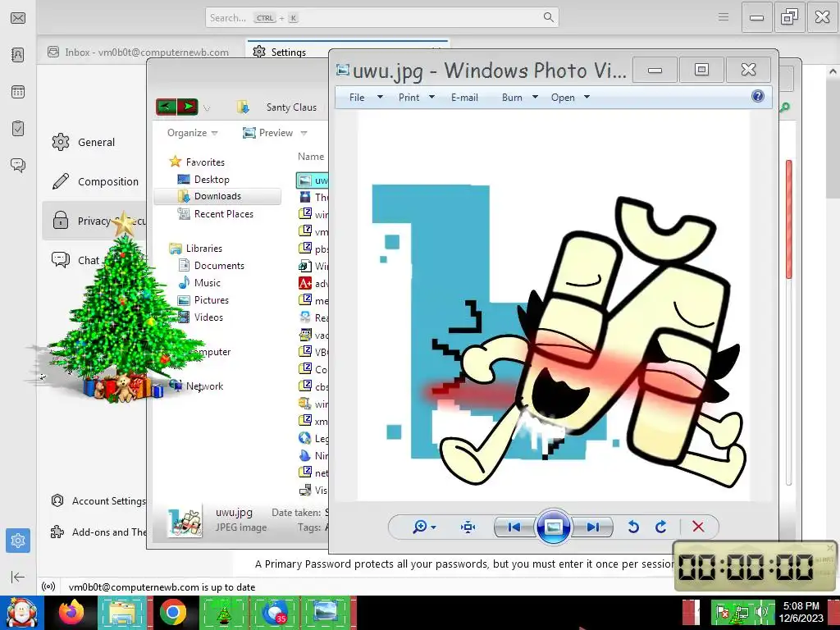Open Calendar space in Thunderbird sidebar
The height and width of the screenshot is (630, 840).
click(x=18, y=92)
